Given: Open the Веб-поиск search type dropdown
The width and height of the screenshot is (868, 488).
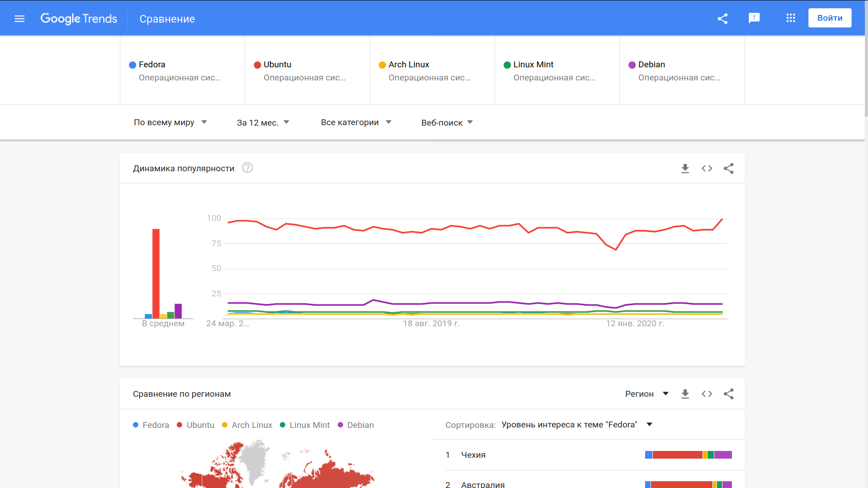Looking at the screenshot, I should [x=447, y=122].
